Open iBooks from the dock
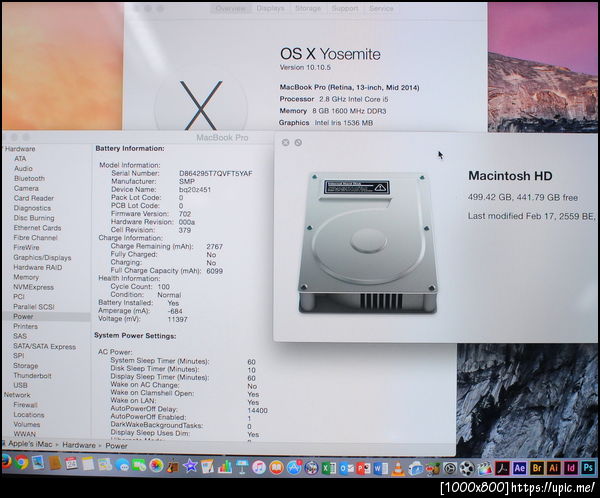This screenshot has width=600, height=498. coord(276,467)
